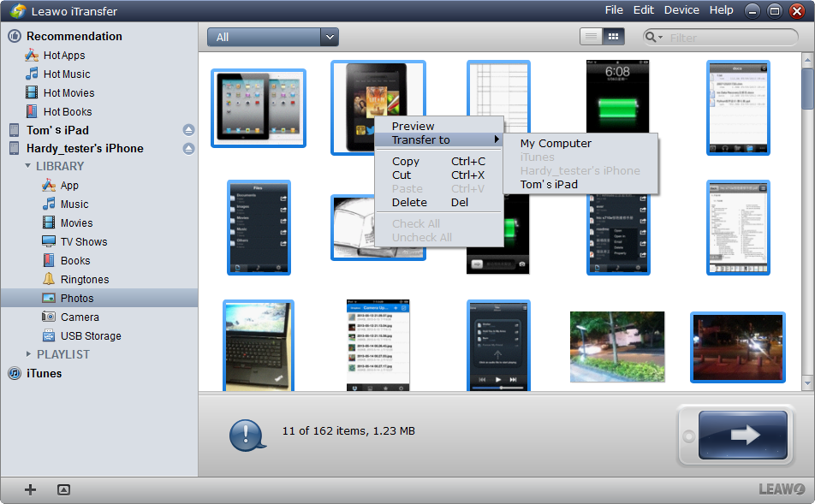815x504 pixels.
Task: Click the blue info exclamation icon
Action: pyautogui.click(x=247, y=435)
